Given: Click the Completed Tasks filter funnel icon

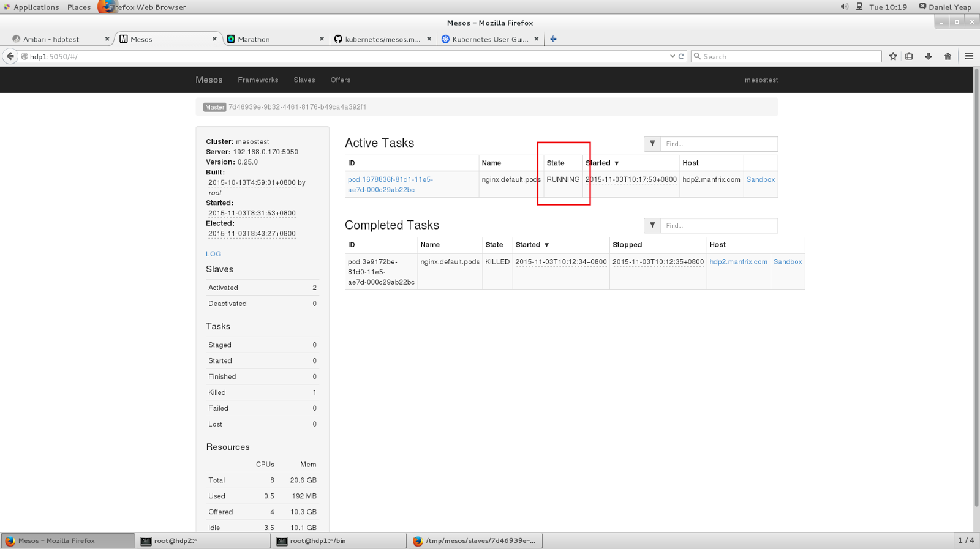Looking at the screenshot, I should (652, 226).
